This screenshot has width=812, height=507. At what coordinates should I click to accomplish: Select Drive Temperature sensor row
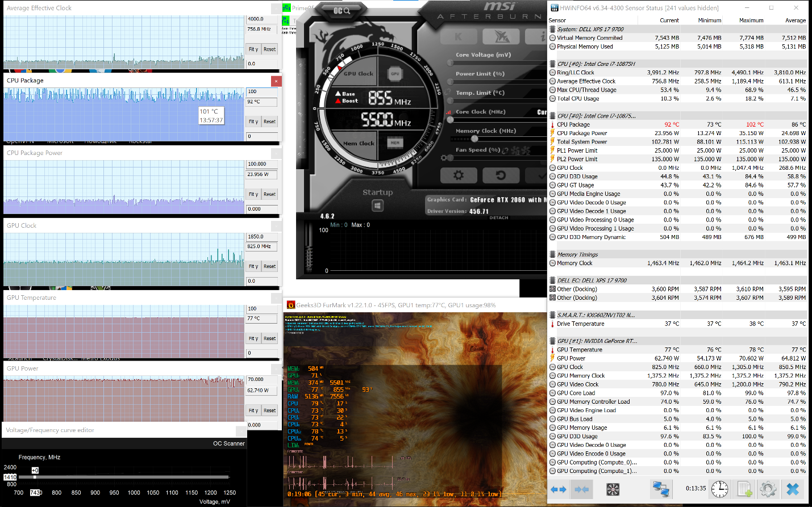[x=678, y=324]
